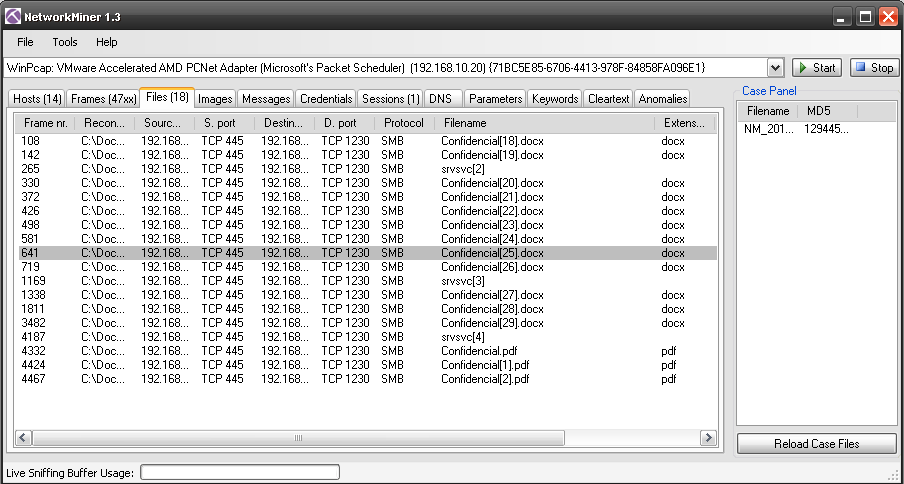Click the MD5 header in Case Panel

tap(828, 111)
